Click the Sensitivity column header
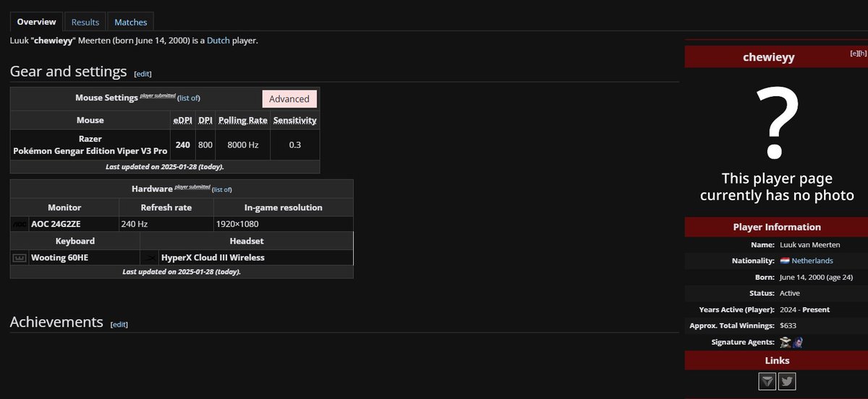This screenshot has height=399, width=868. [x=295, y=120]
